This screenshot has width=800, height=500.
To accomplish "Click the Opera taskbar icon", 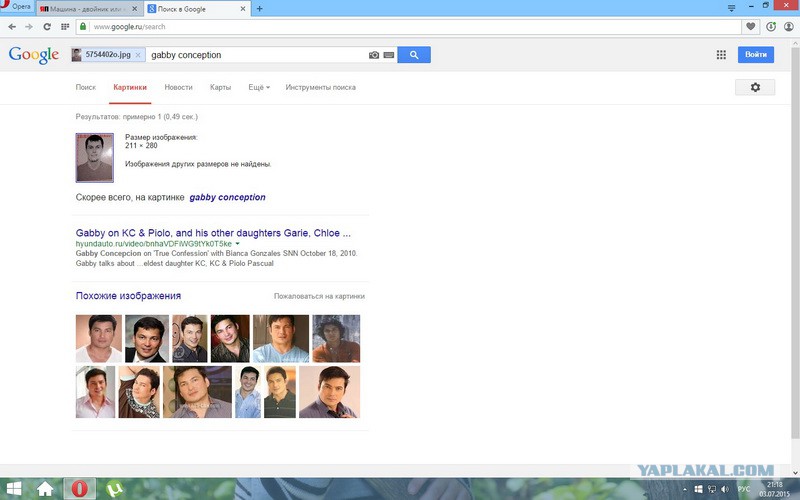I will [79, 489].
